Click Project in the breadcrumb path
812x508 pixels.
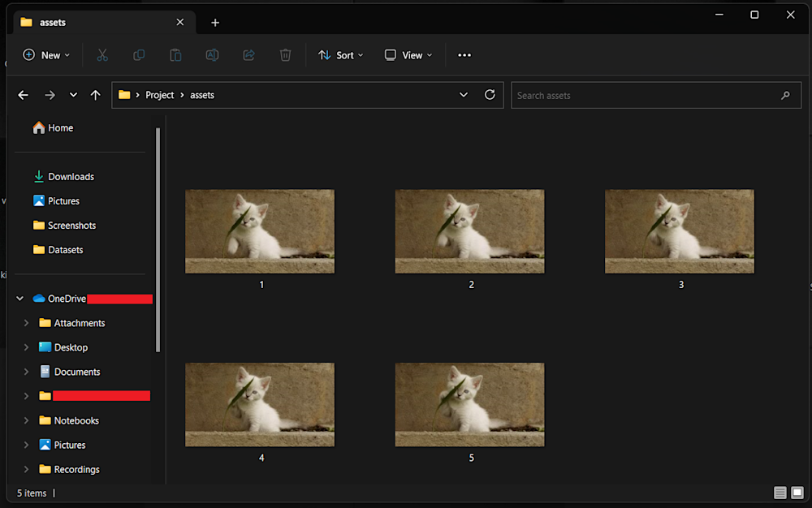(x=159, y=95)
